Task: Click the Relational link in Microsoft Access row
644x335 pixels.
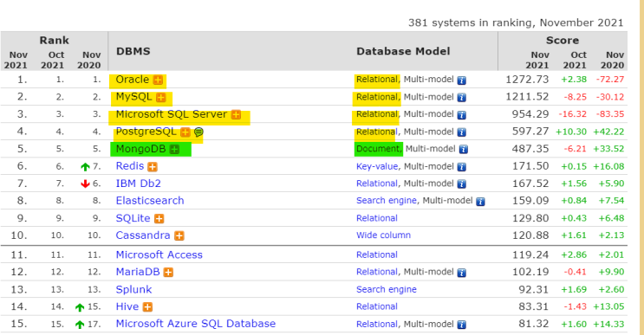Action: (x=377, y=254)
